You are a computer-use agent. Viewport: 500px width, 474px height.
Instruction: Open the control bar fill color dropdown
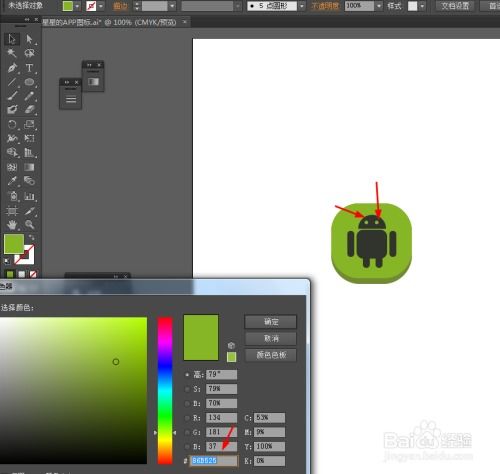pos(77,6)
